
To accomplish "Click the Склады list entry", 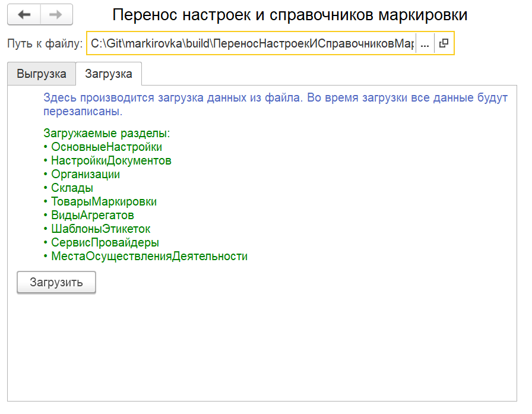I will (x=72, y=188).
